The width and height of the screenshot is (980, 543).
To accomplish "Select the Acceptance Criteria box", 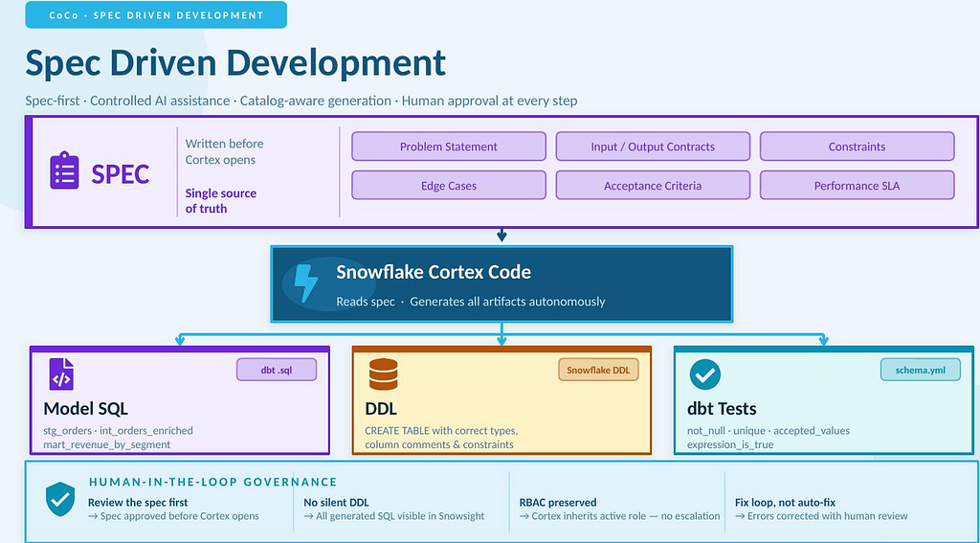I will pyautogui.click(x=653, y=185).
